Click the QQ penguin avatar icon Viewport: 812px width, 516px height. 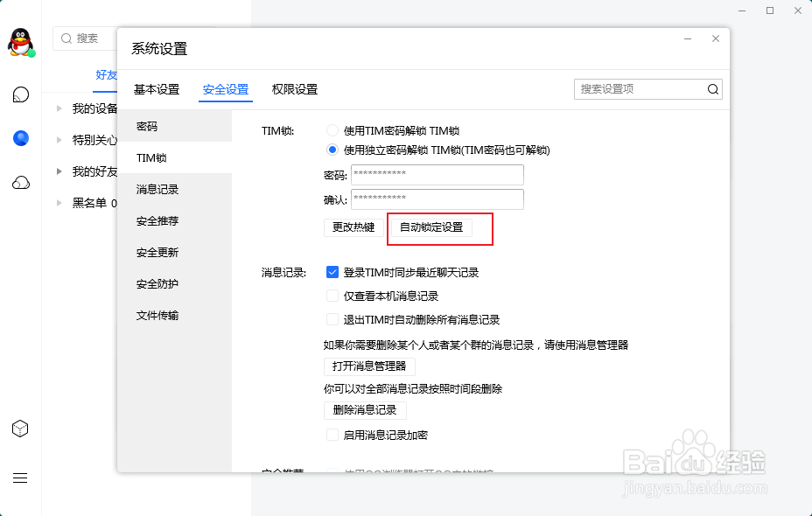[x=21, y=43]
